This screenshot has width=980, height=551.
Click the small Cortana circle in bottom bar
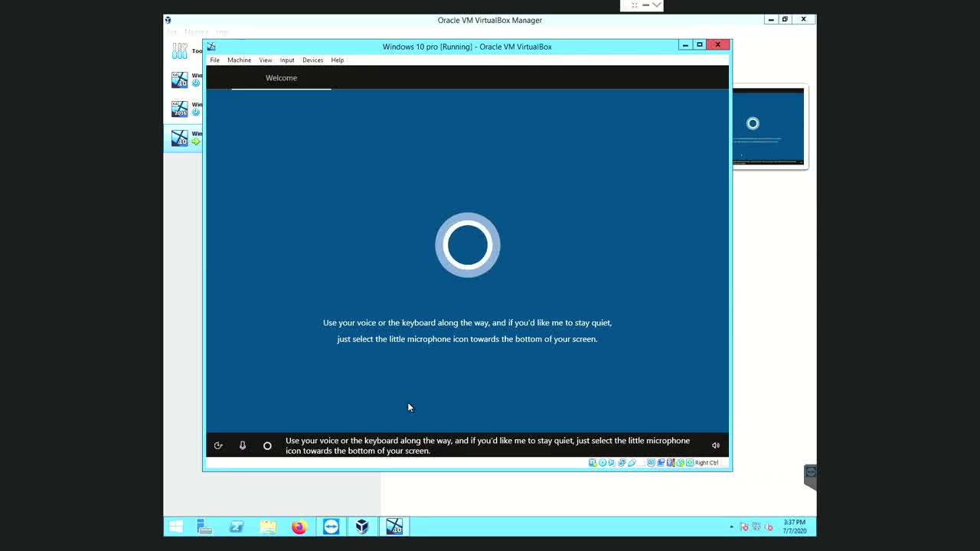tap(267, 445)
